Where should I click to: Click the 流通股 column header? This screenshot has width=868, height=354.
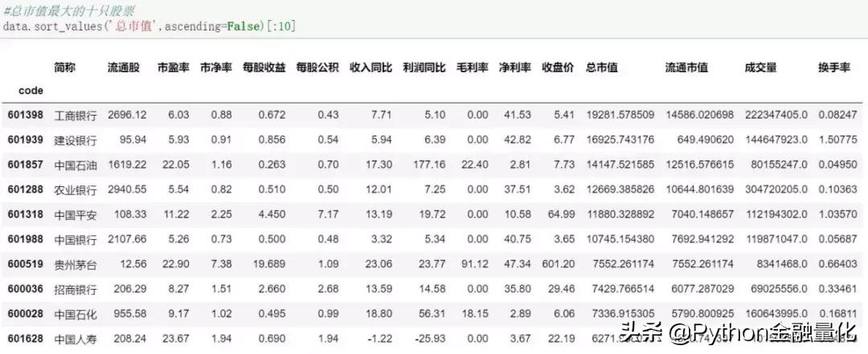[125, 68]
